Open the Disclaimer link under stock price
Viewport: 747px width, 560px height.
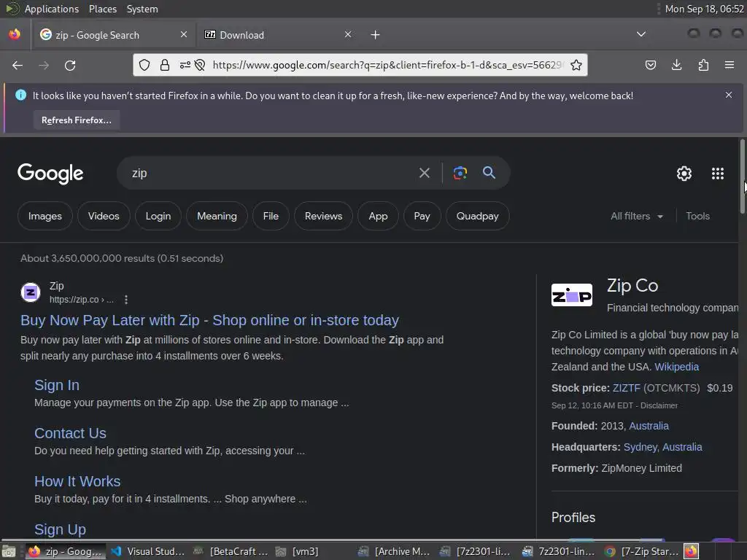pyautogui.click(x=659, y=405)
